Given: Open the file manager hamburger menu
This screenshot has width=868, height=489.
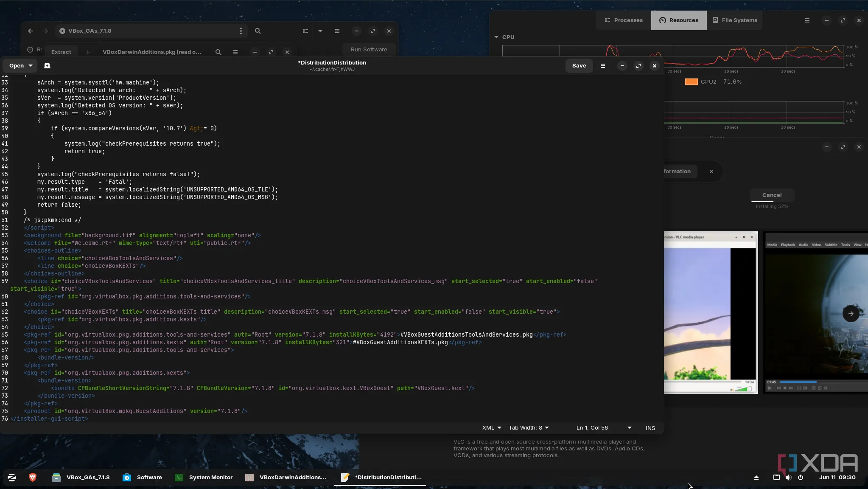Looking at the screenshot, I should click(337, 31).
